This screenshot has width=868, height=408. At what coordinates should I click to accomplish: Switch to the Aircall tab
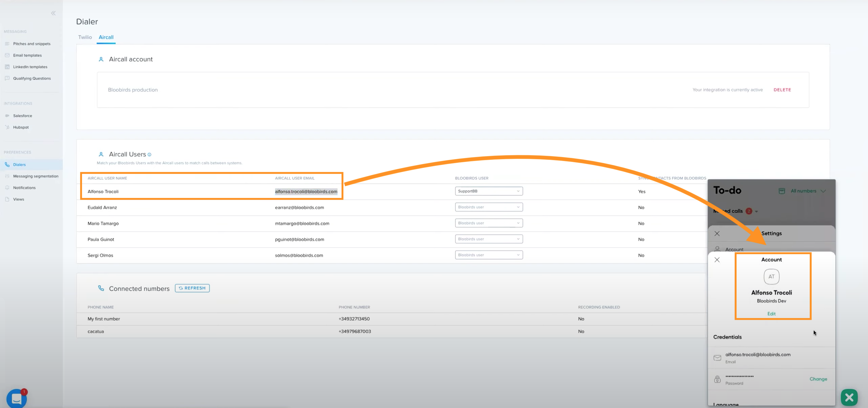(106, 37)
